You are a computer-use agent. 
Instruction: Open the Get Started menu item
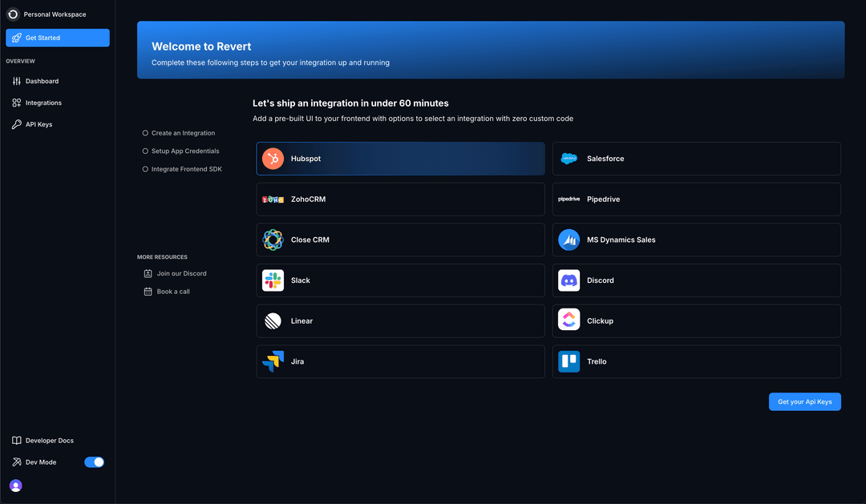point(58,38)
